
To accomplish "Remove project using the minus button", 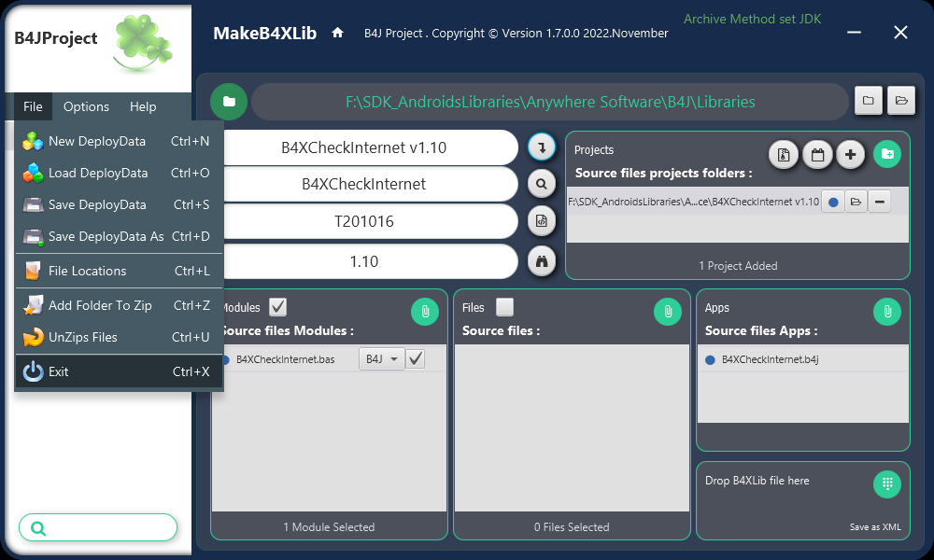I will 879,202.
